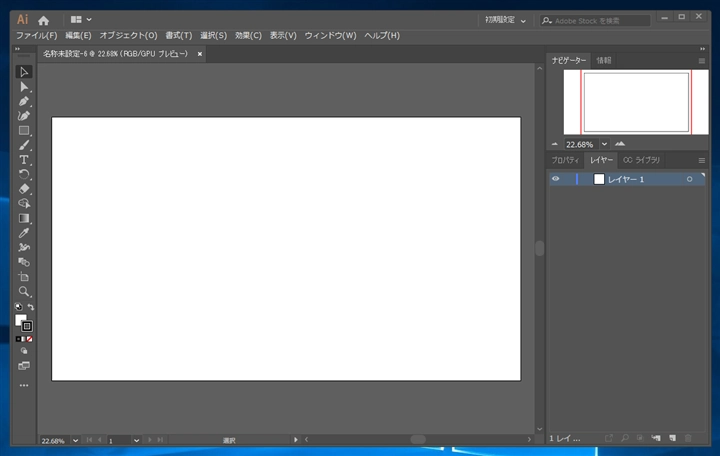Open the 書式(T) menu
720x456 pixels.
tap(179, 35)
